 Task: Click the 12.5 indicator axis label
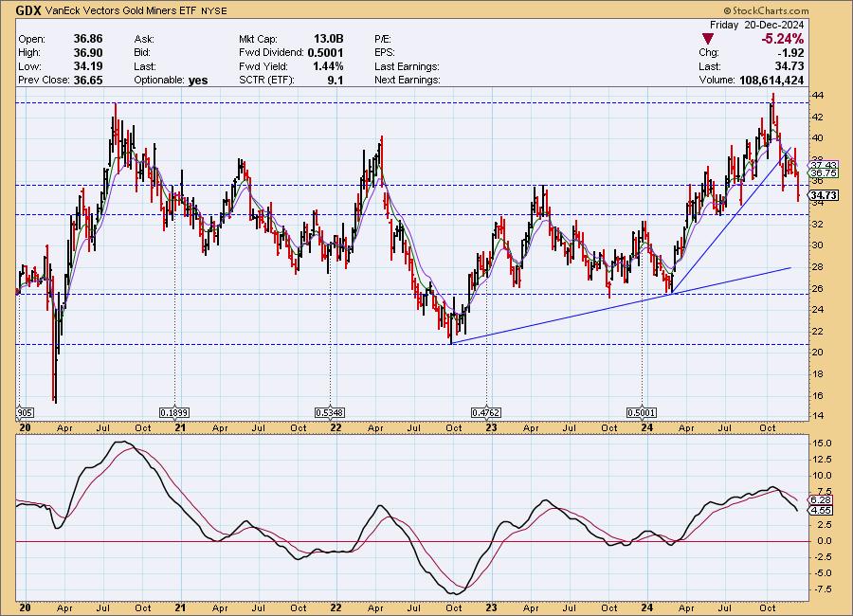(822, 460)
